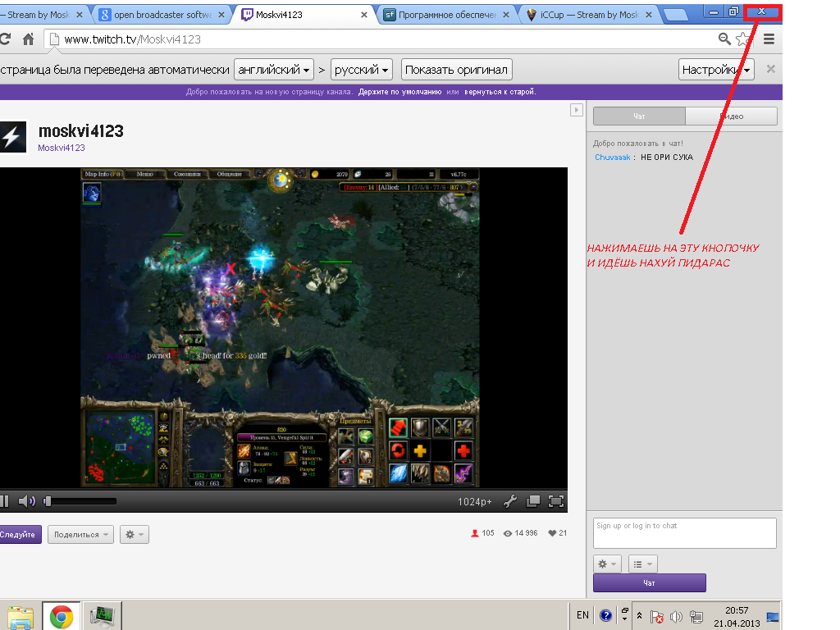Open the monitor app in taskbar
The image size is (840, 630).
103,616
